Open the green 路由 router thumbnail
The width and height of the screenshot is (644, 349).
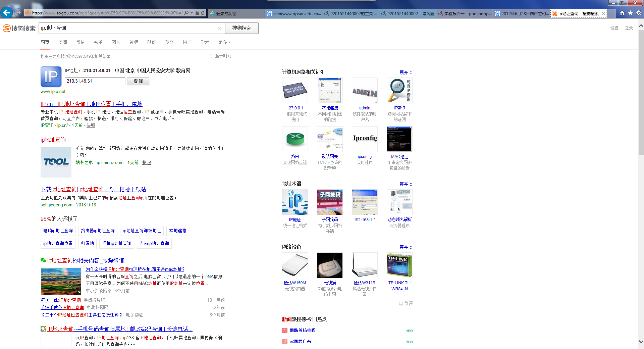click(x=295, y=139)
